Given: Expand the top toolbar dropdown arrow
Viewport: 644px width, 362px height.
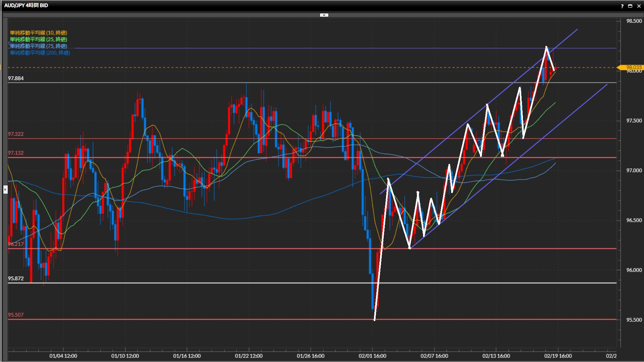Looking at the screenshot, I should pos(324,15).
